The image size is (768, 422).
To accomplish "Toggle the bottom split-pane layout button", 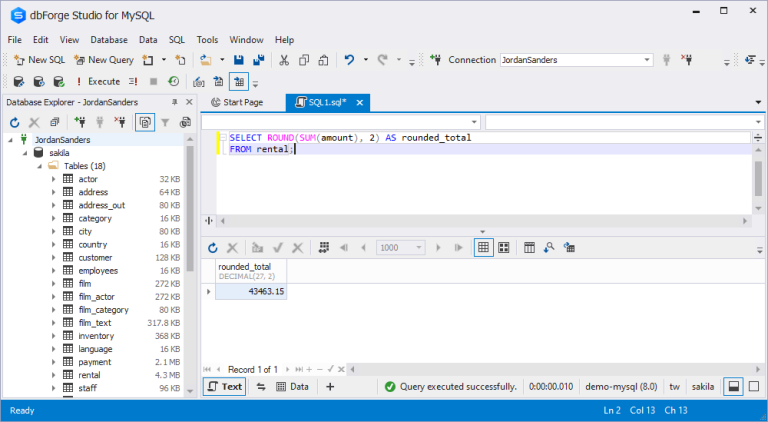I will pyautogui.click(x=733, y=386).
